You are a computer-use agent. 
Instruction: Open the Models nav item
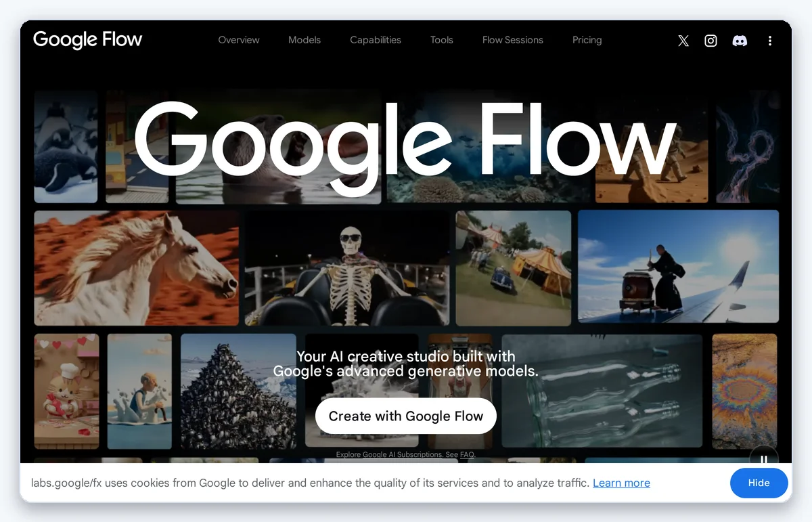click(304, 40)
